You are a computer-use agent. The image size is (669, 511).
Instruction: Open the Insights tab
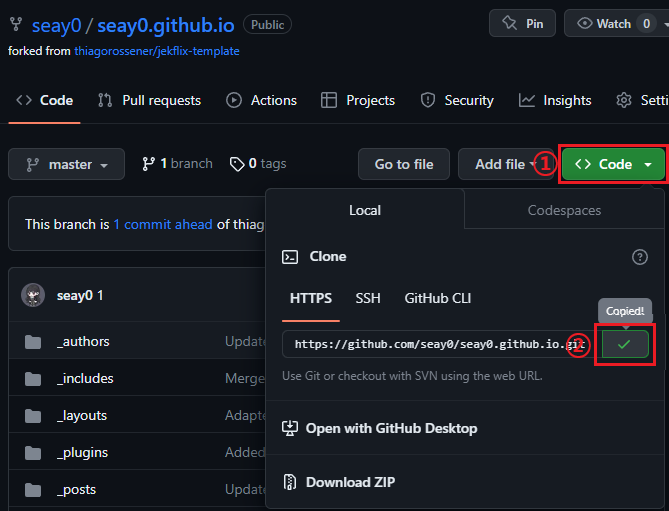click(555, 100)
